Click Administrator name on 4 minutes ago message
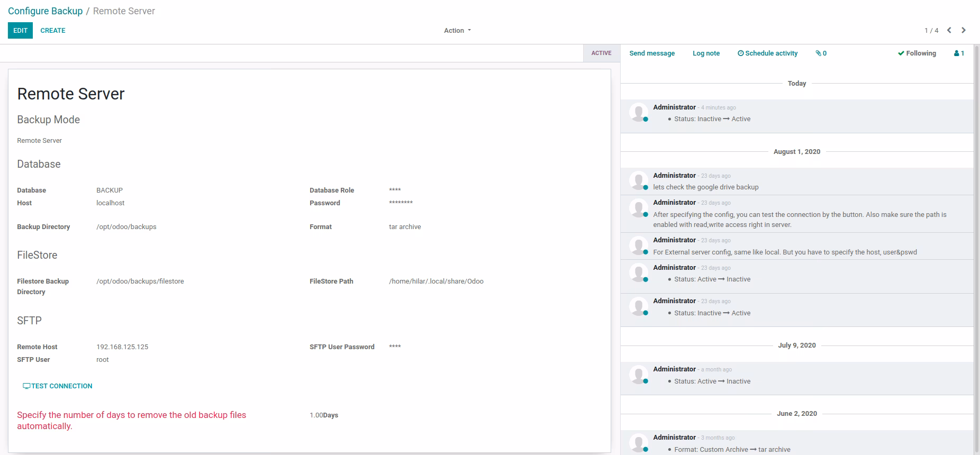This screenshot has height=455, width=980. point(674,107)
